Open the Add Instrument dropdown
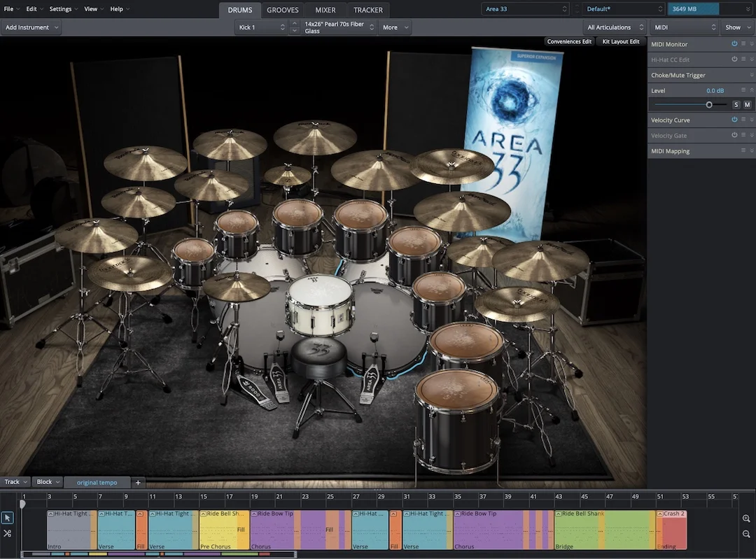 coord(31,27)
